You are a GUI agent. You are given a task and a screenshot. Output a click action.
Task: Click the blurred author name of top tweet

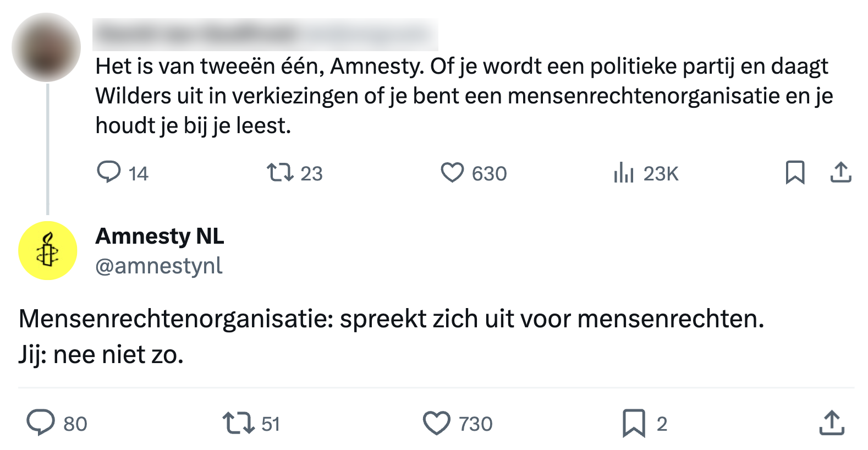coord(198,34)
